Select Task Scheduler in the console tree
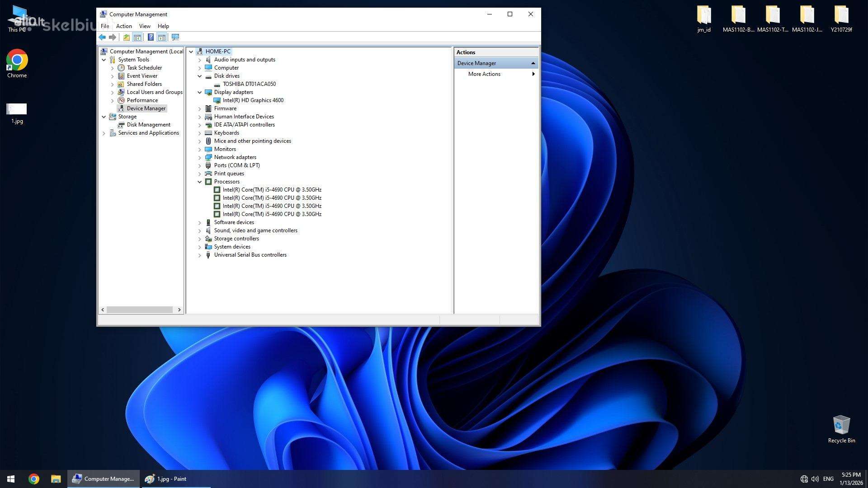Screen dimensions: 868x488 pos(144,68)
